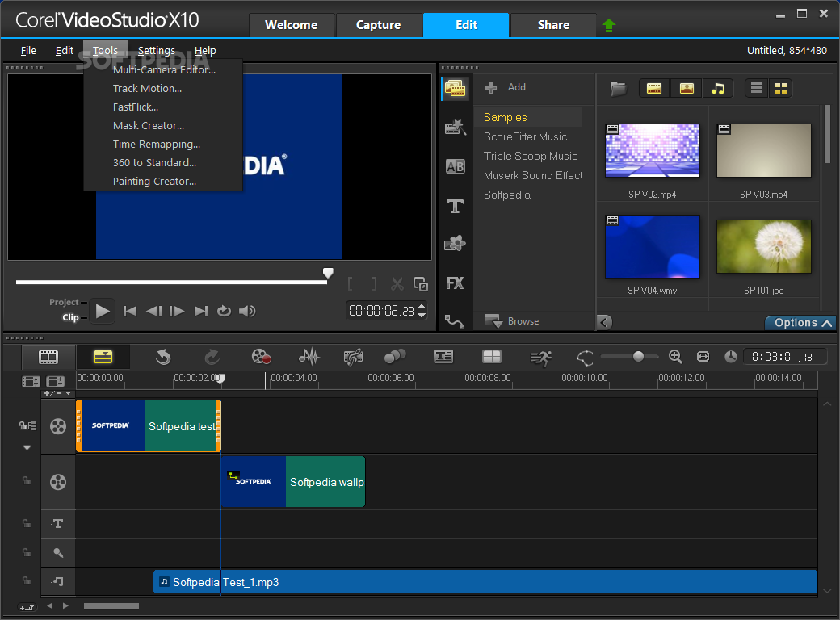Viewport: 840px width, 620px height.
Task: Click the zoom in magnifier icon
Action: click(x=675, y=357)
